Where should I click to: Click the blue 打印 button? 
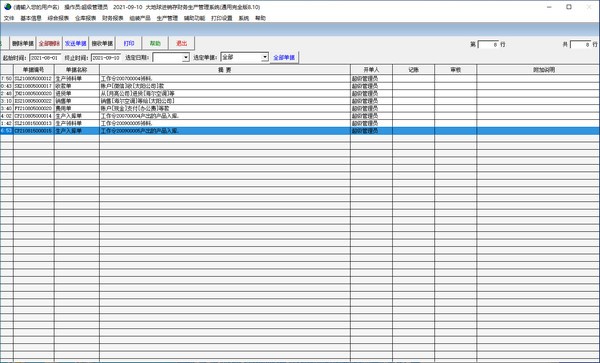(129, 43)
